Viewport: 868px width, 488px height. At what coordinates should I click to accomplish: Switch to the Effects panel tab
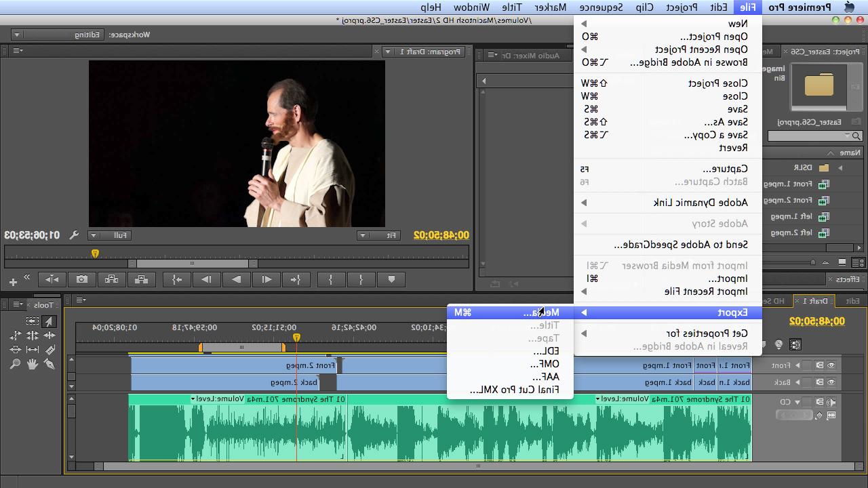coord(848,279)
